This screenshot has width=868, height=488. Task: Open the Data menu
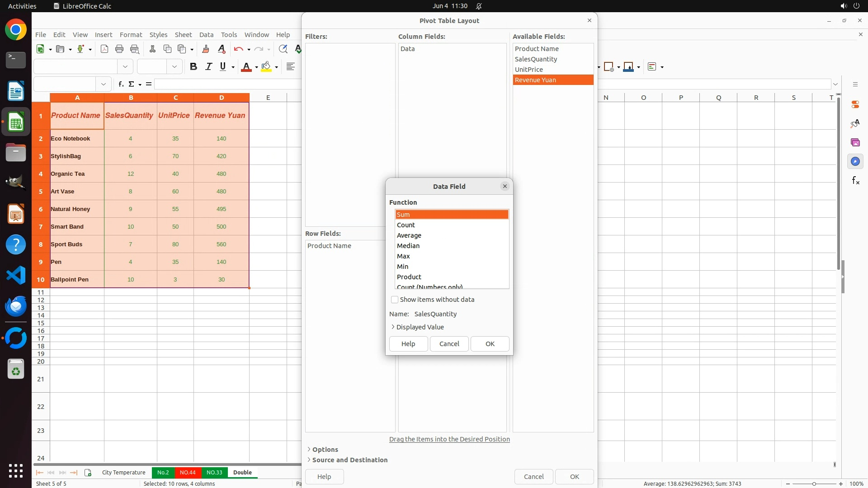coord(206,35)
